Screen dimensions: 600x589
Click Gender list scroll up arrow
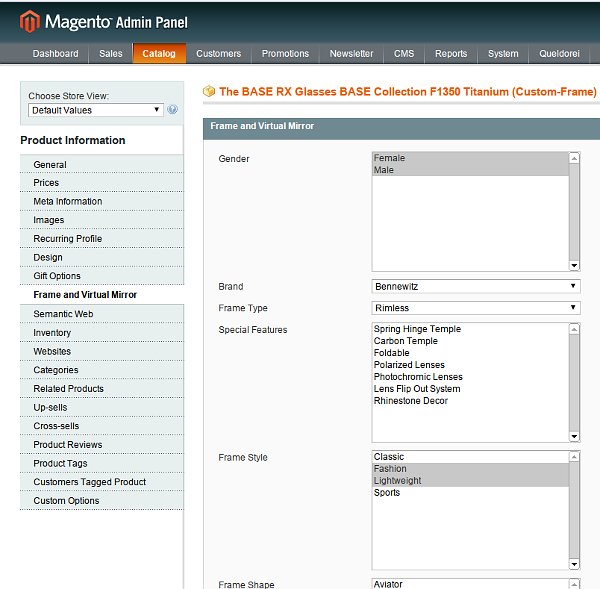(x=574, y=158)
